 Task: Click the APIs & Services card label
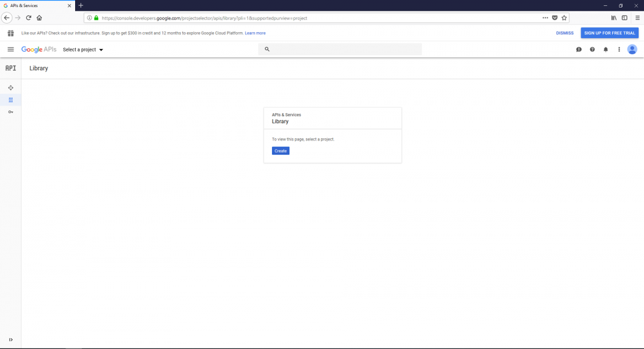click(286, 115)
